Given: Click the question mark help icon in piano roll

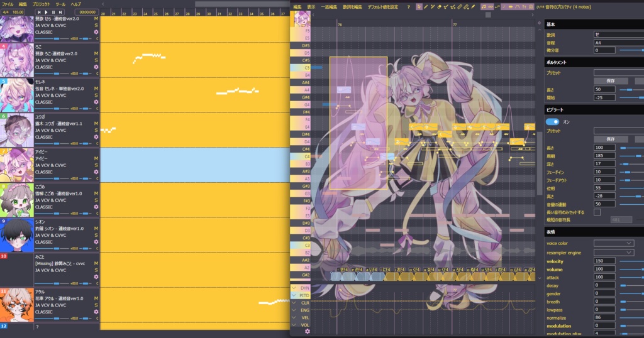Looking at the screenshot, I should 408,7.
